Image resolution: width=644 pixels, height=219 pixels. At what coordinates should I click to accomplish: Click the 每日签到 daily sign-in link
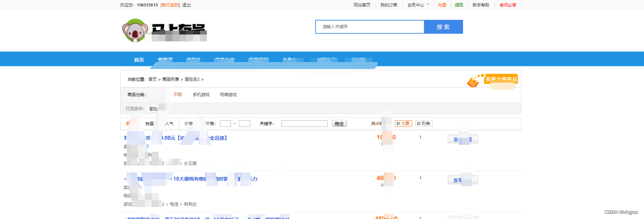(x=170, y=5)
